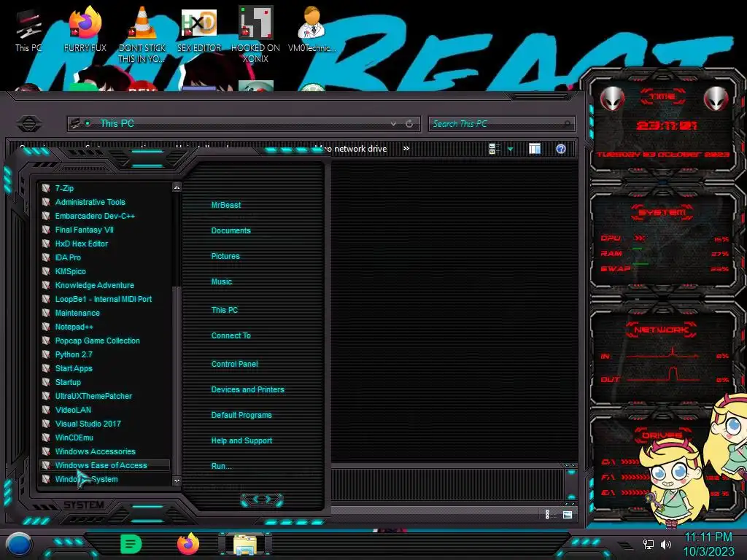Image resolution: width=747 pixels, height=560 pixels.
Task: Click the Explorer back navigation emblem
Action: [29, 124]
